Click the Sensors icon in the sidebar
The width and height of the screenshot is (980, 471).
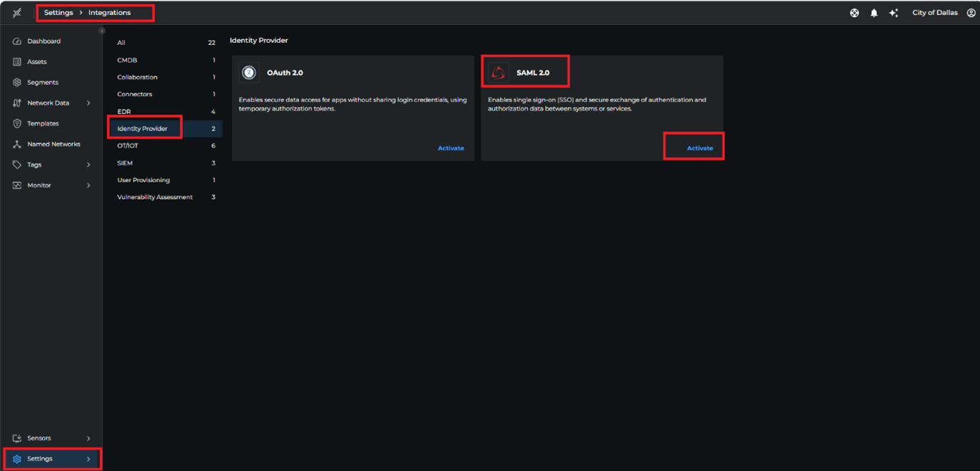(16, 438)
